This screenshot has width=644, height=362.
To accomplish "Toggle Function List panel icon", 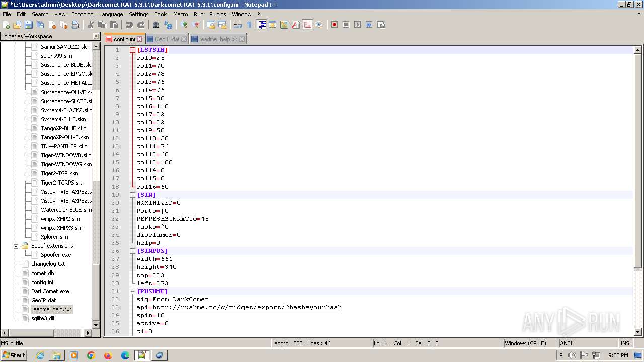I will click(x=296, y=25).
